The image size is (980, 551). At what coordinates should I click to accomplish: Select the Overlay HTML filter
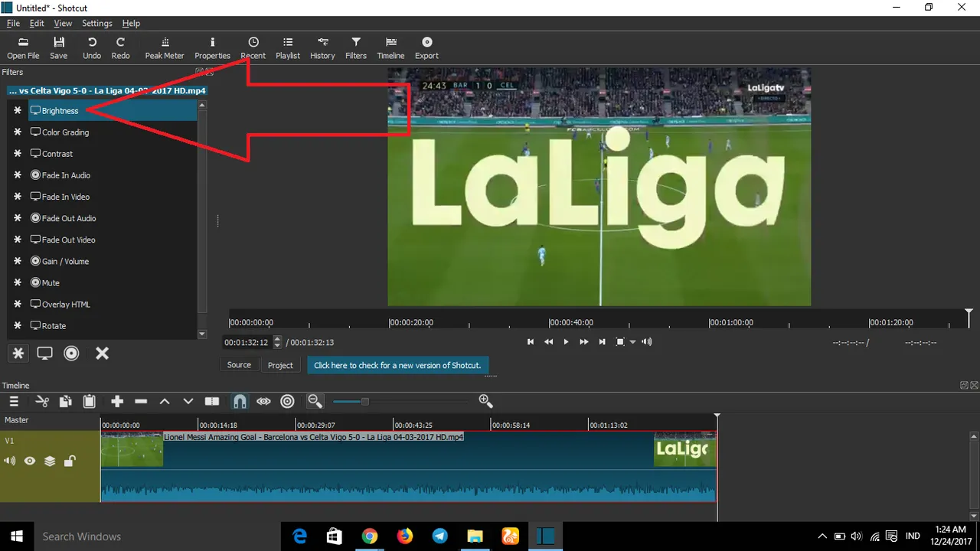tap(113, 304)
